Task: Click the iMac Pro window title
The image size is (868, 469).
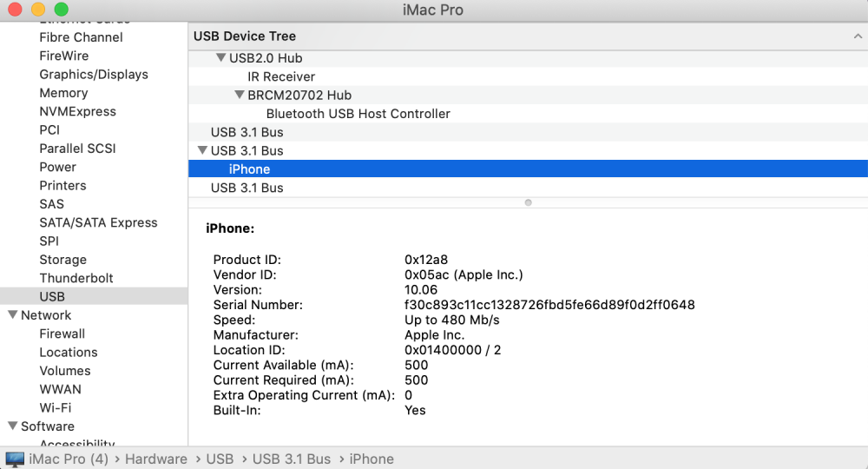Action: [x=433, y=10]
